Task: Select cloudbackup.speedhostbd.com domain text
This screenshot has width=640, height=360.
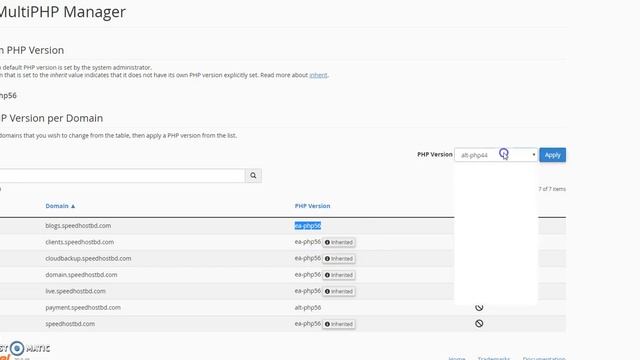Action: [88, 258]
